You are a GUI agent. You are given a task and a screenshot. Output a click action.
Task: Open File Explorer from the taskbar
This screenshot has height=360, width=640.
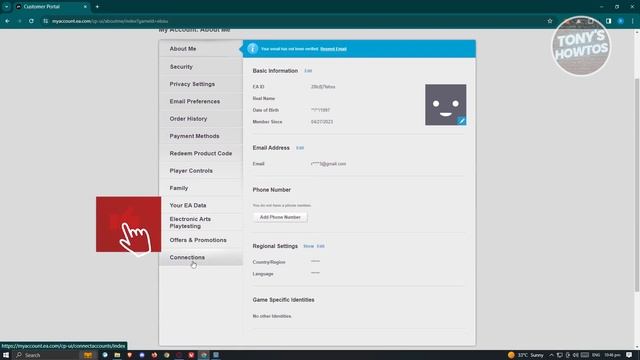(117, 355)
